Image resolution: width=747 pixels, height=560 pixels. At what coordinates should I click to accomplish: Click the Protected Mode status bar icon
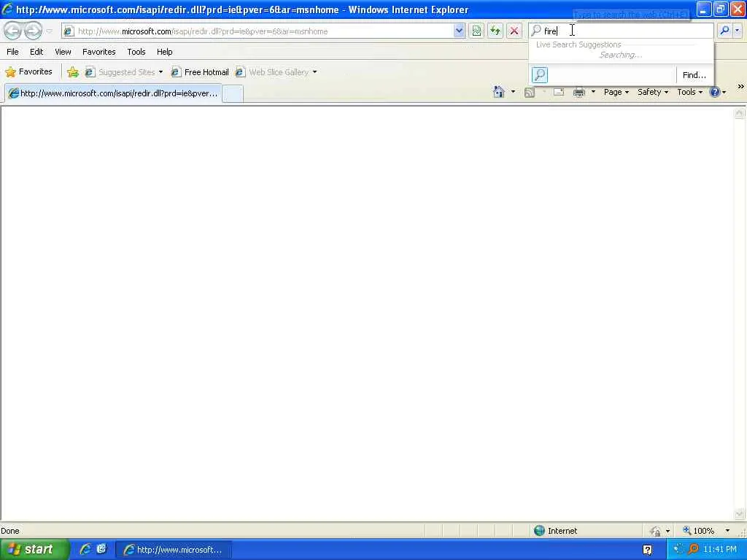click(655, 531)
